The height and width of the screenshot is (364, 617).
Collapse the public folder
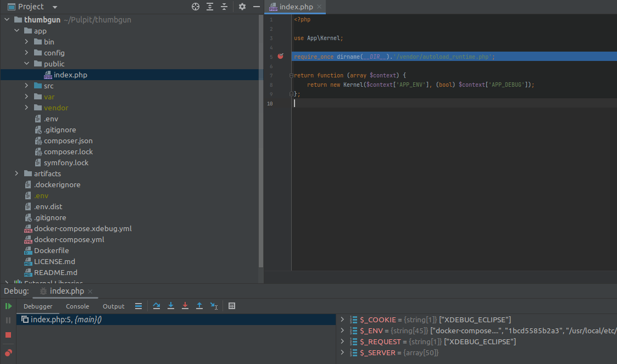[26, 64]
